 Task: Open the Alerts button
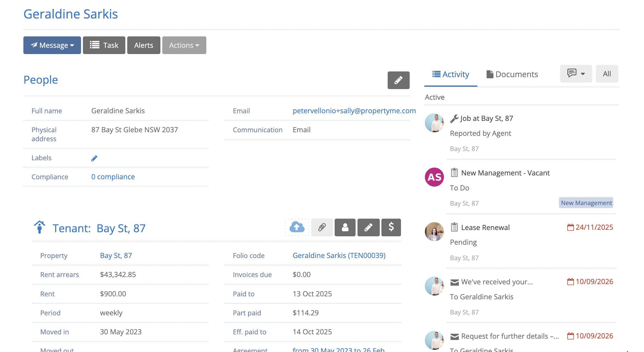144,45
